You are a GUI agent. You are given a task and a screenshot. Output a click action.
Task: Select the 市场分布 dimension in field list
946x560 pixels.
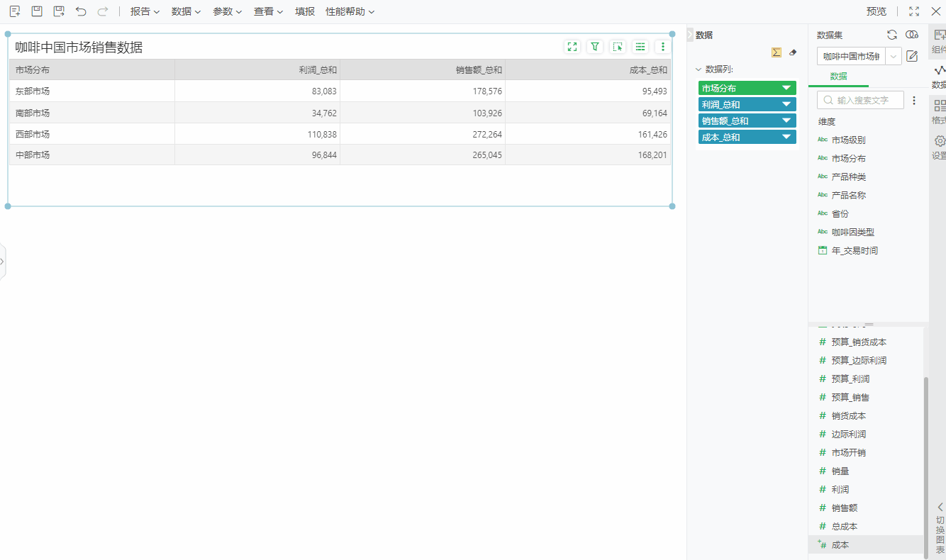[x=848, y=158]
